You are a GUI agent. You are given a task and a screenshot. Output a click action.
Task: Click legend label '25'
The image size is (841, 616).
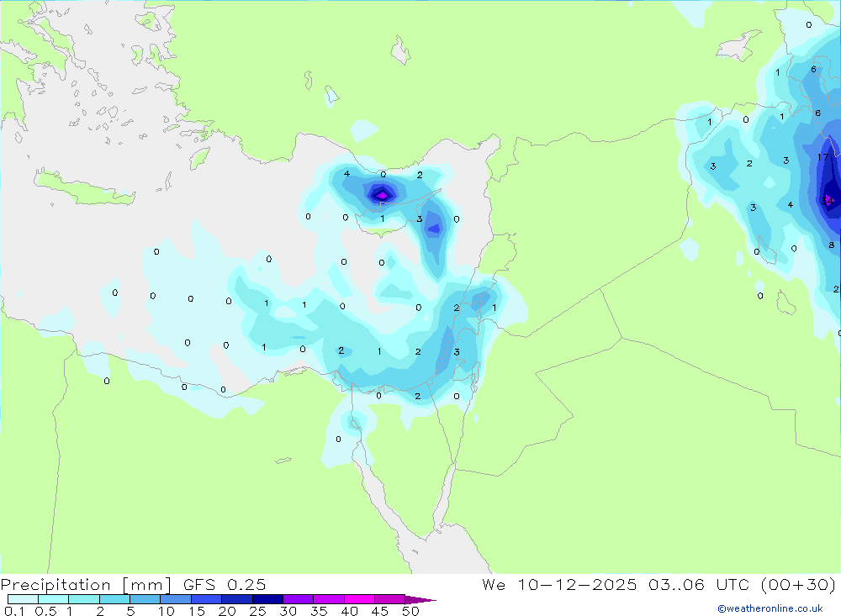tap(258, 611)
